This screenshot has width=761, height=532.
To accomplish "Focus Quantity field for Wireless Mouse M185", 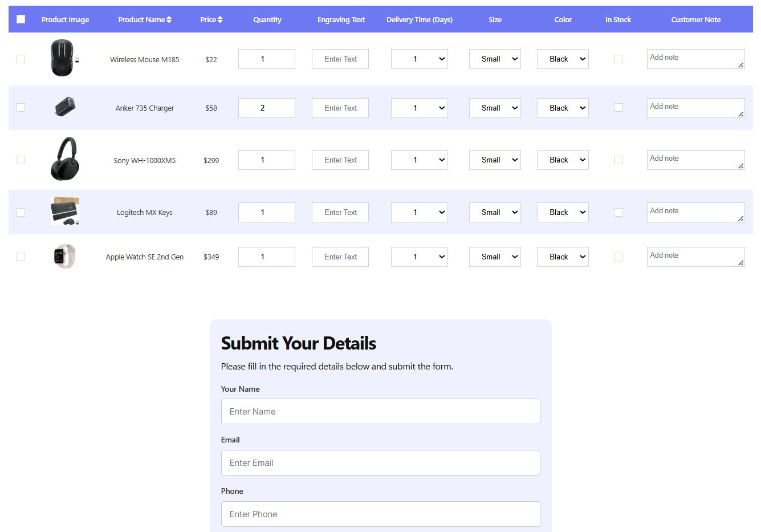I will 267,59.
